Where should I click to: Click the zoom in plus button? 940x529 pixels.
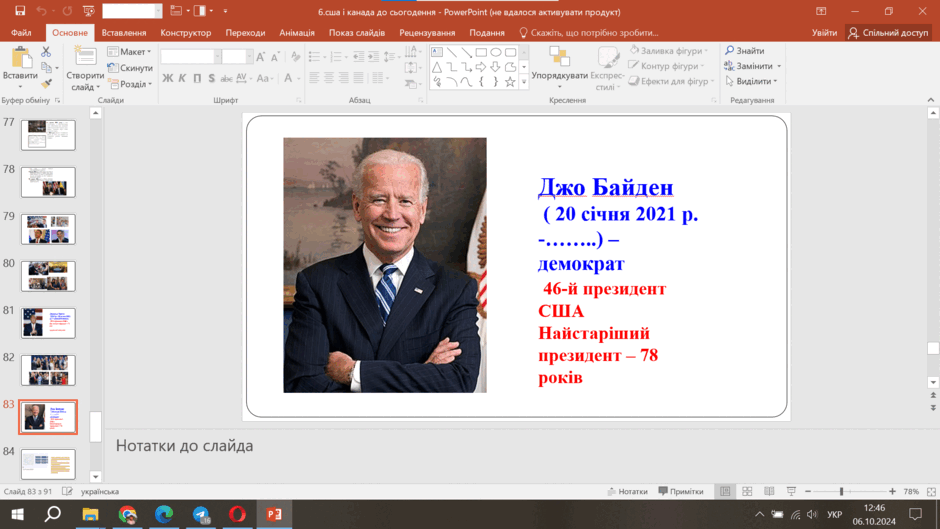click(x=892, y=491)
